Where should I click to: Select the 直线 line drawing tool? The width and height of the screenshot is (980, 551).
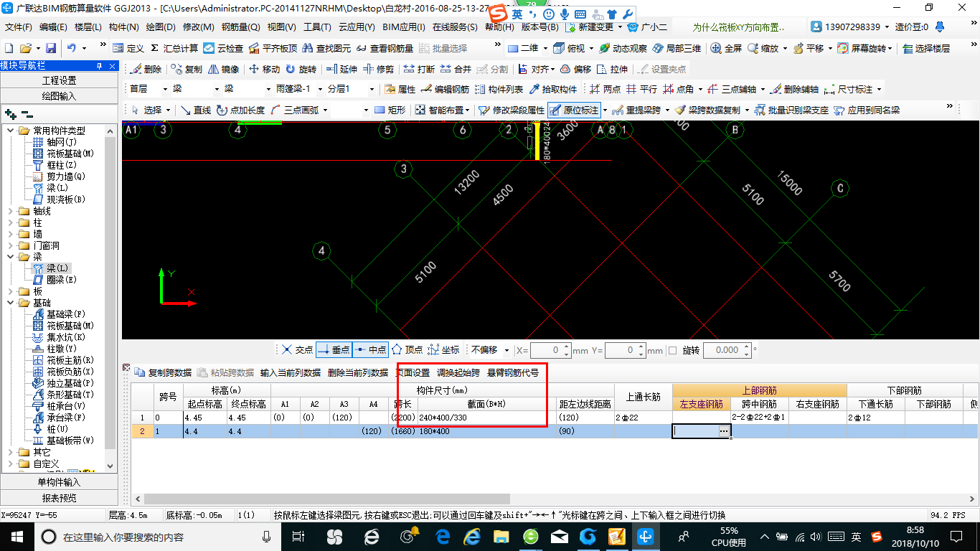click(195, 110)
